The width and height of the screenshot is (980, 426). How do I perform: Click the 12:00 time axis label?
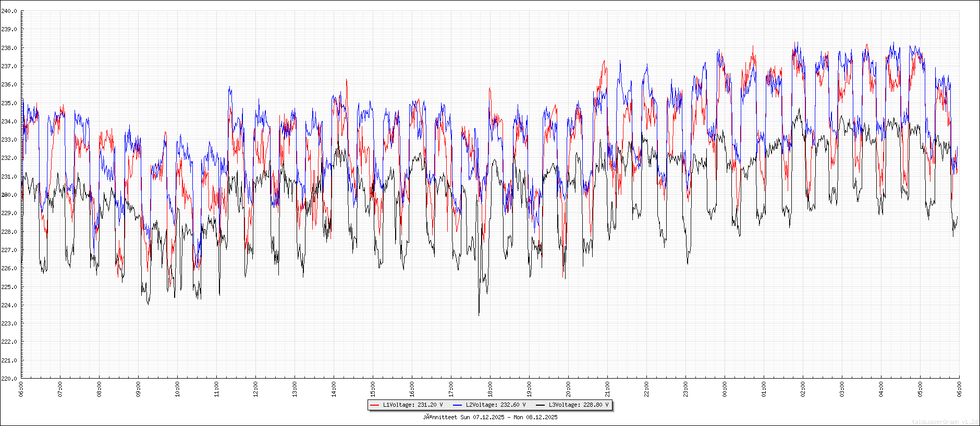tap(255, 389)
